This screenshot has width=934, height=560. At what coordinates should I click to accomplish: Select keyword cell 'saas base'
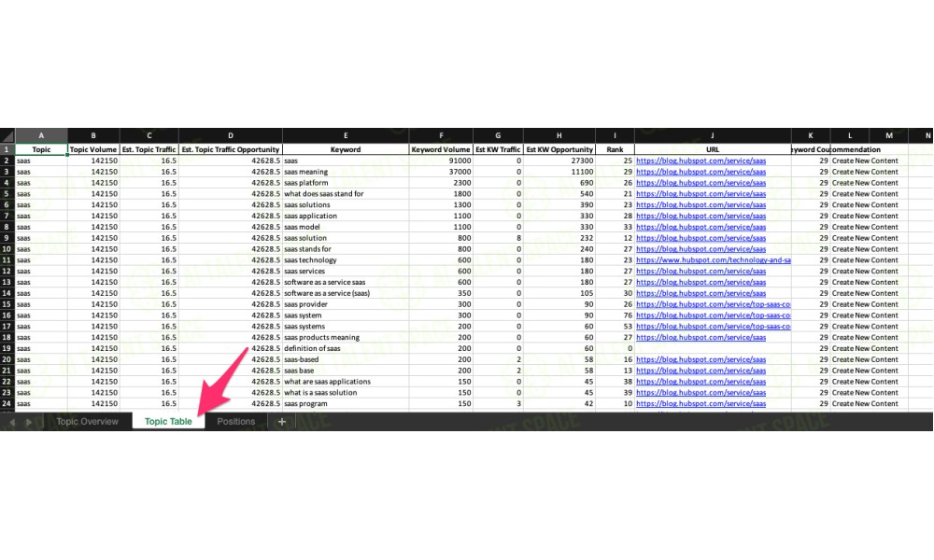click(x=346, y=371)
